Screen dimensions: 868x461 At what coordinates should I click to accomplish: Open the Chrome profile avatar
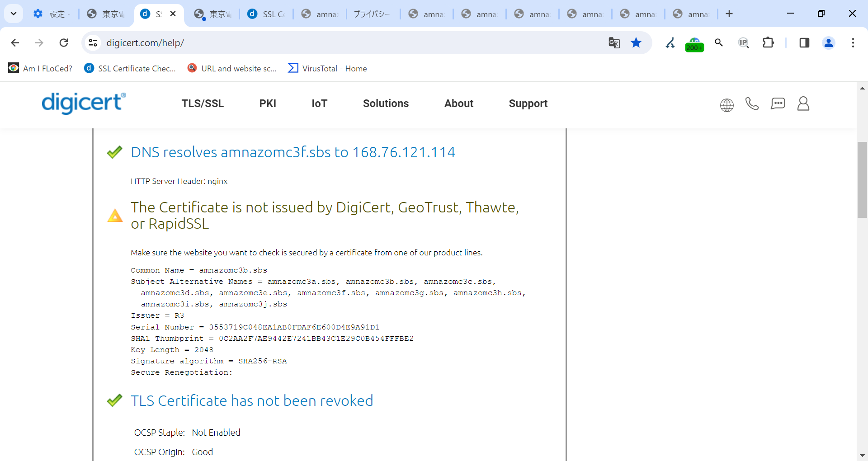tap(829, 42)
